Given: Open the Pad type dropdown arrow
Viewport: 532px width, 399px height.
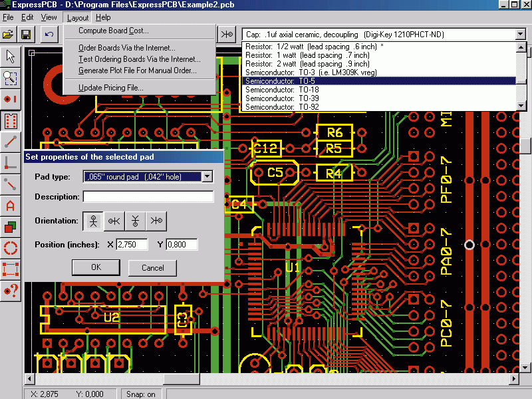Looking at the screenshot, I should point(207,176).
